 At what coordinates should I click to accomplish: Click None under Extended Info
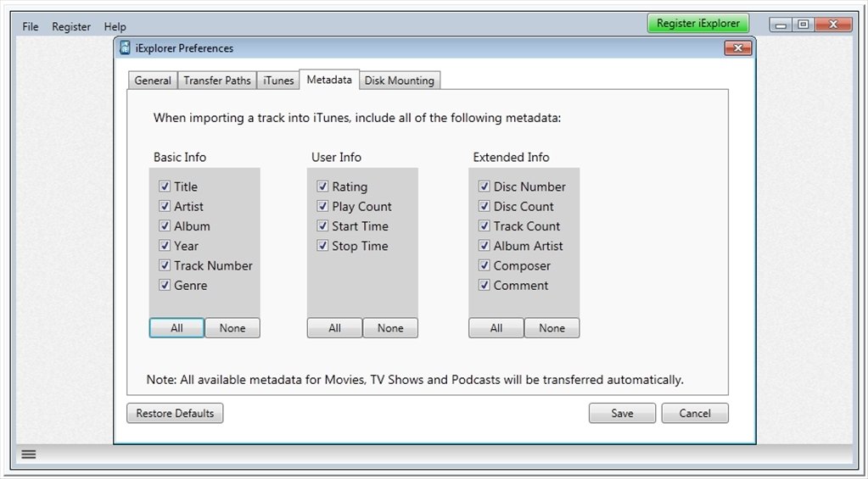[x=552, y=328]
